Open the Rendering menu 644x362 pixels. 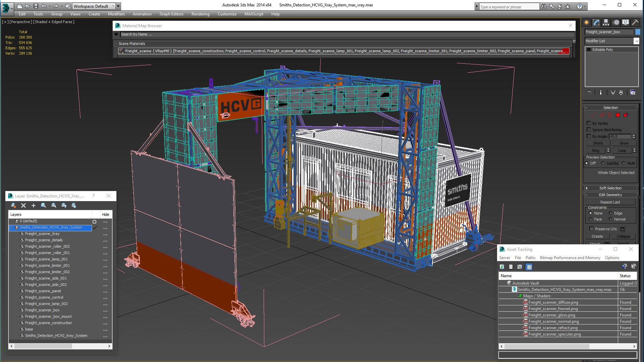coord(200,14)
